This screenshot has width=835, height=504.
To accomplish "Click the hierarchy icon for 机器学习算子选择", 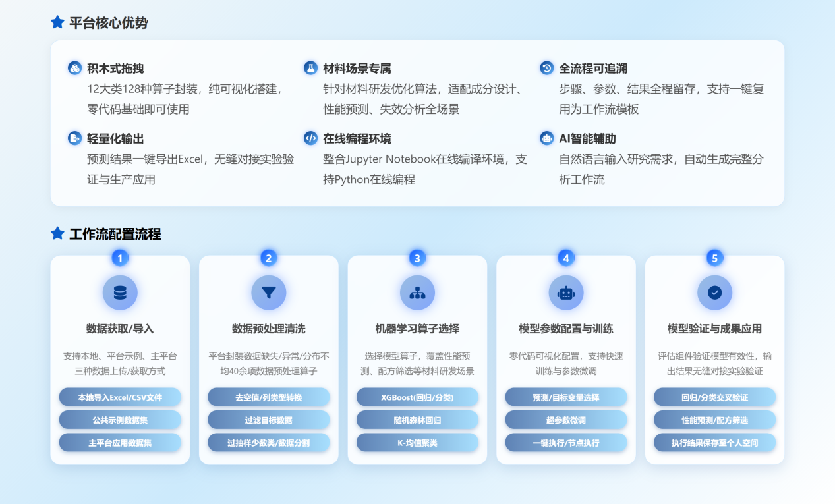I will pos(417,293).
